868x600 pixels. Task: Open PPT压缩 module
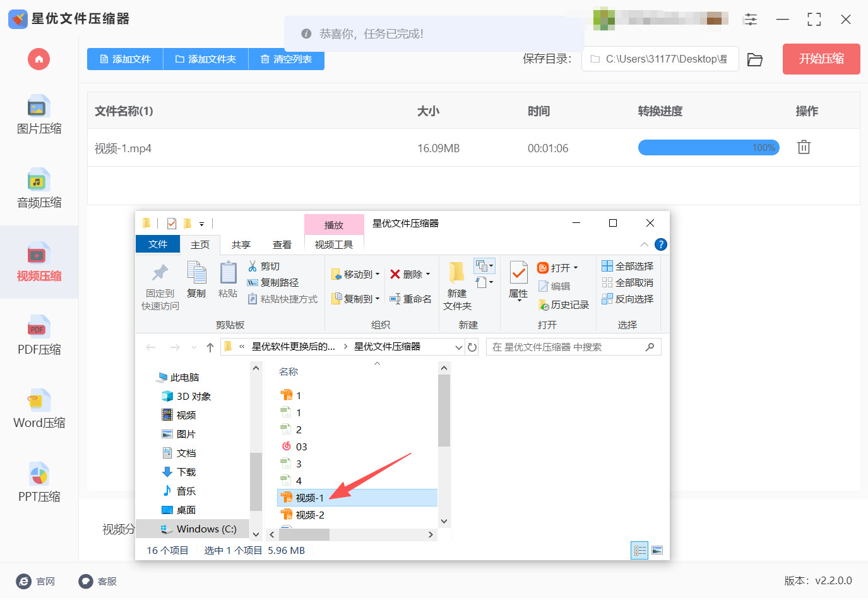[x=39, y=483]
